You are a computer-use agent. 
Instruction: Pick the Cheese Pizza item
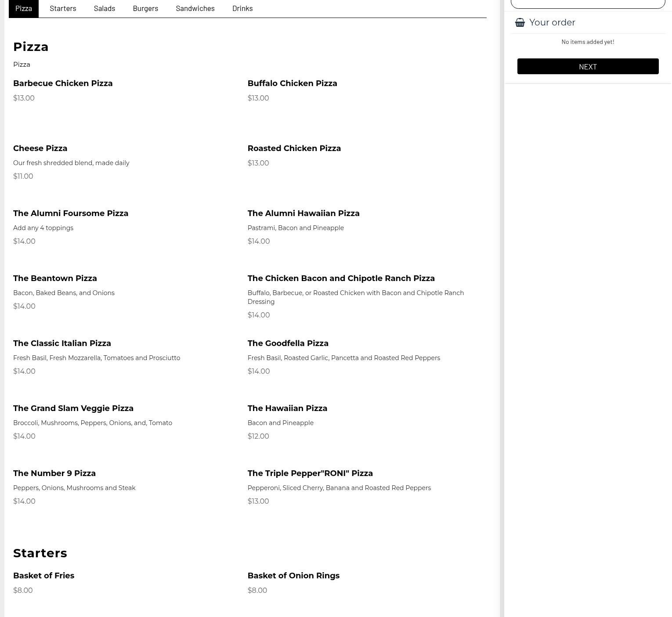click(x=40, y=148)
